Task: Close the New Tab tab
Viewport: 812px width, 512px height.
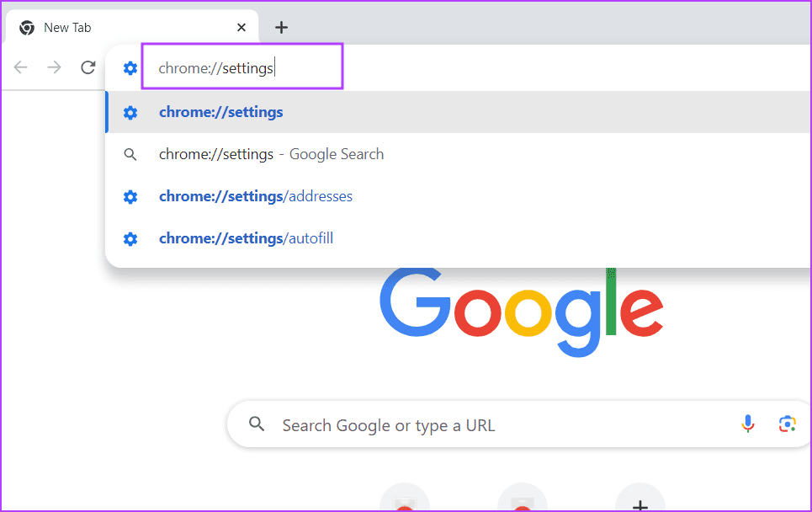Action: pyautogui.click(x=241, y=28)
